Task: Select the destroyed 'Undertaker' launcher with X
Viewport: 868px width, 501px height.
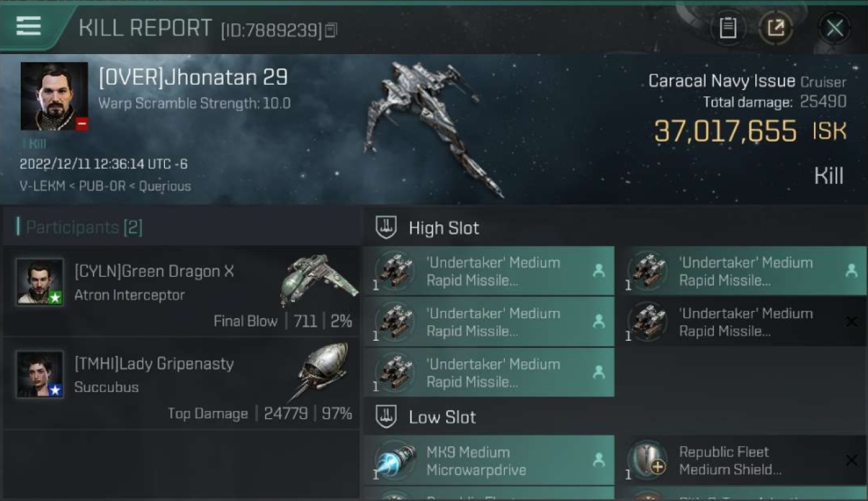Action: (740, 322)
